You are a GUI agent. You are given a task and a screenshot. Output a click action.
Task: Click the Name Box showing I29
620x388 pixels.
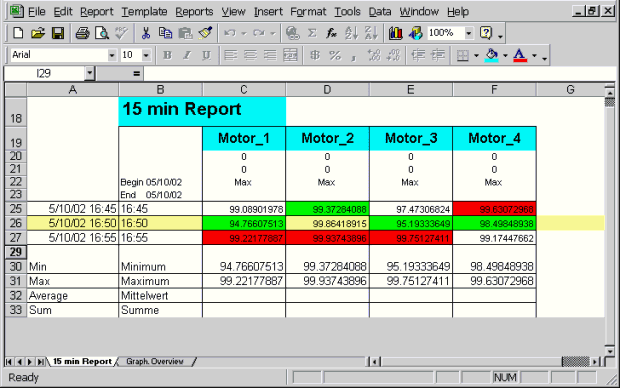pos(44,73)
